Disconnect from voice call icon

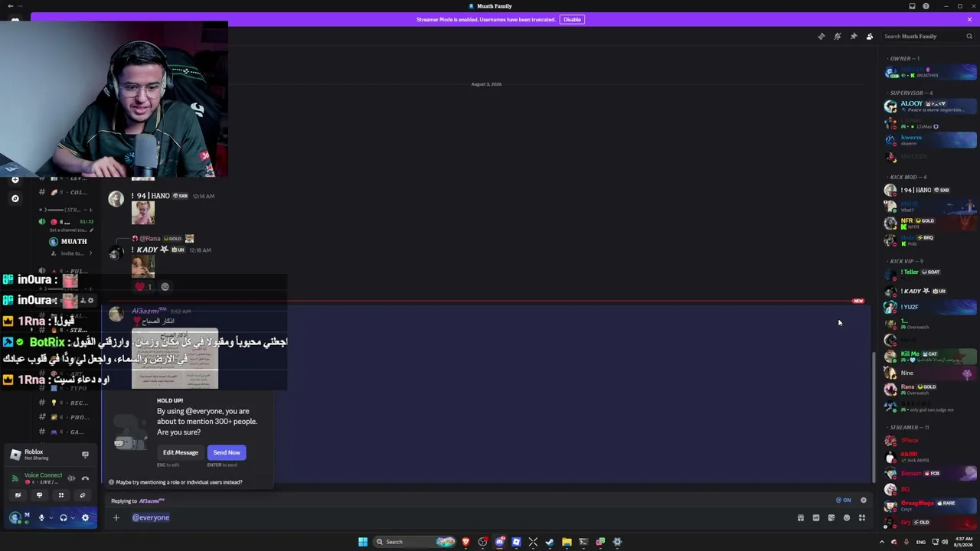(85, 478)
